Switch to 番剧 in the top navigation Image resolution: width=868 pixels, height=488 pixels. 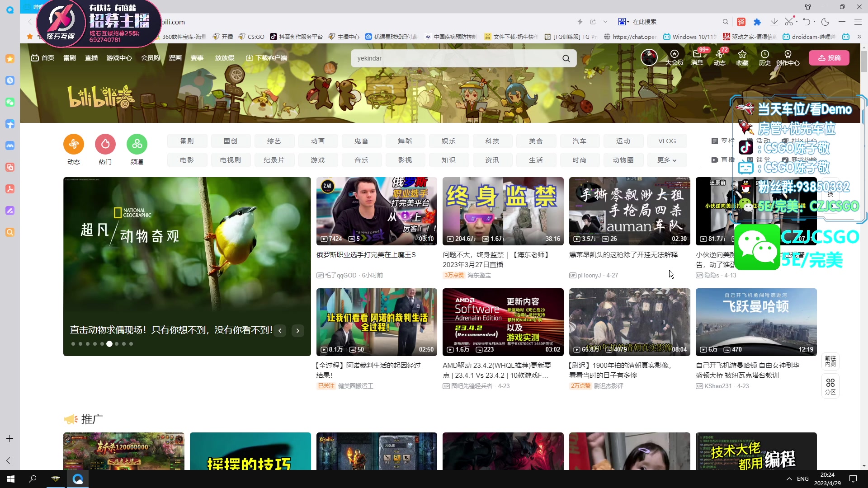tap(69, 58)
